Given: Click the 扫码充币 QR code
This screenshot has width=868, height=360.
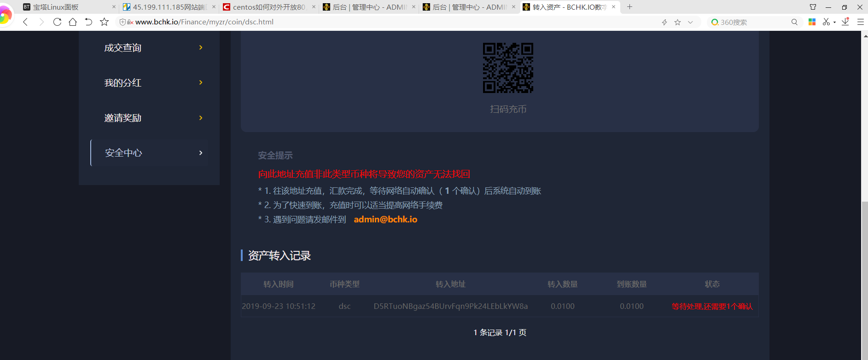Looking at the screenshot, I should pyautogui.click(x=508, y=68).
